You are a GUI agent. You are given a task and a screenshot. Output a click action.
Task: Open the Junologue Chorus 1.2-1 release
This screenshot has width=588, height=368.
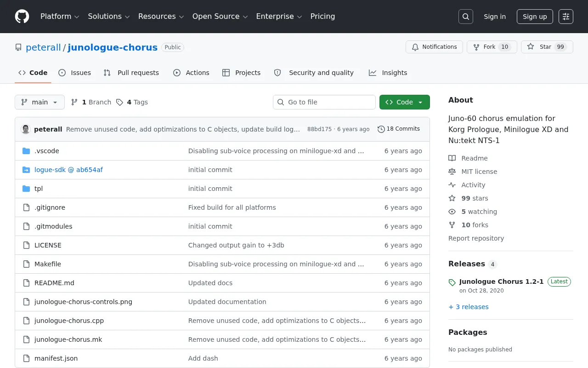[x=501, y=282]
